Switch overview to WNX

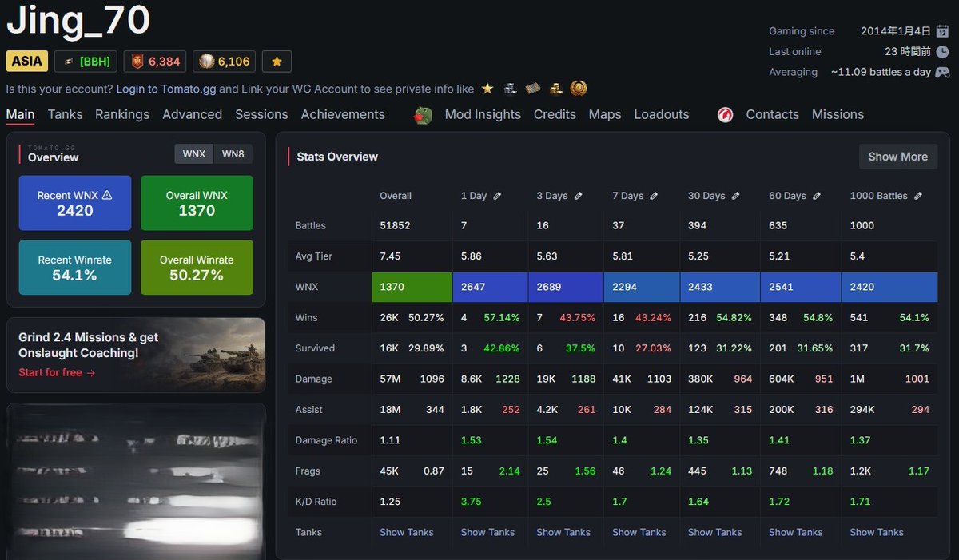pos(194,154)
